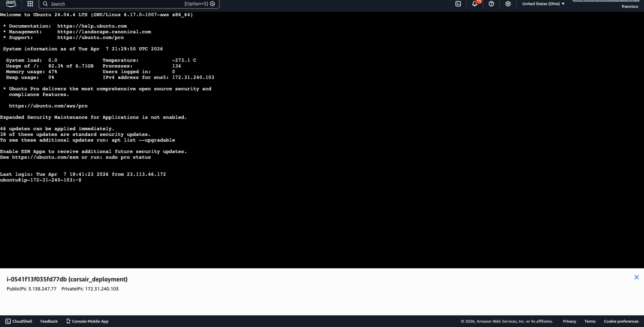Open CloudShell in the footer bar

click(19, 321)
